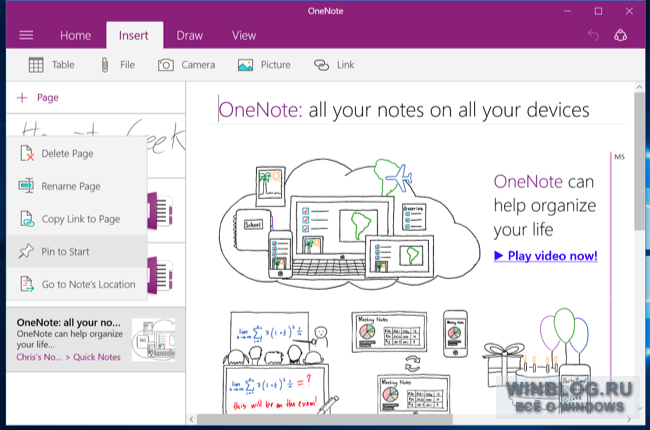Click the cloud devices illustration

(349, 222)
